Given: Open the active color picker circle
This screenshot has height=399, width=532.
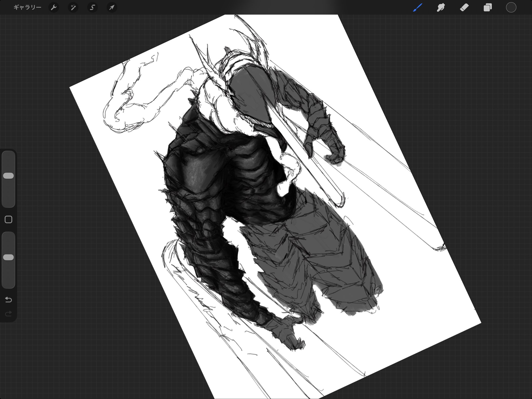Looking at the screenshot, I should 511,8.
